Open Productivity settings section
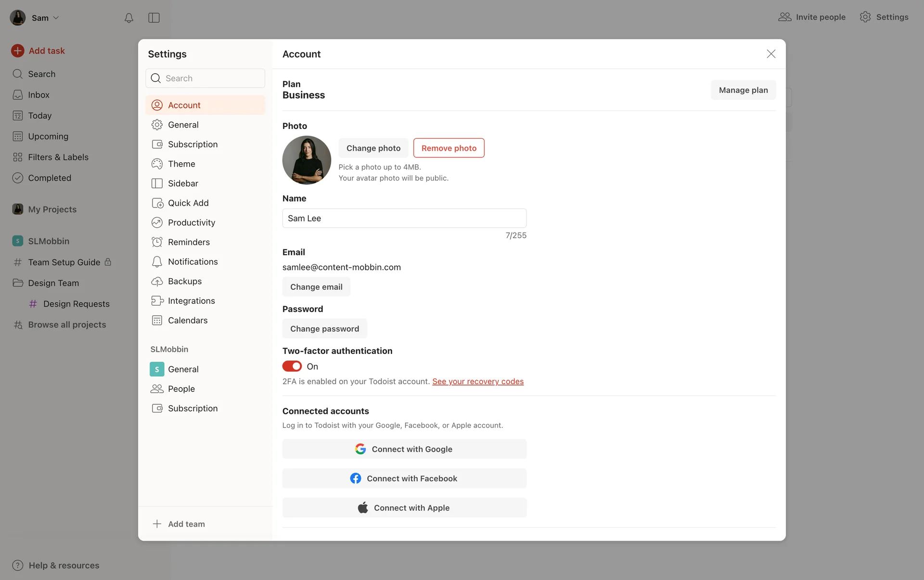 [191, 222]
